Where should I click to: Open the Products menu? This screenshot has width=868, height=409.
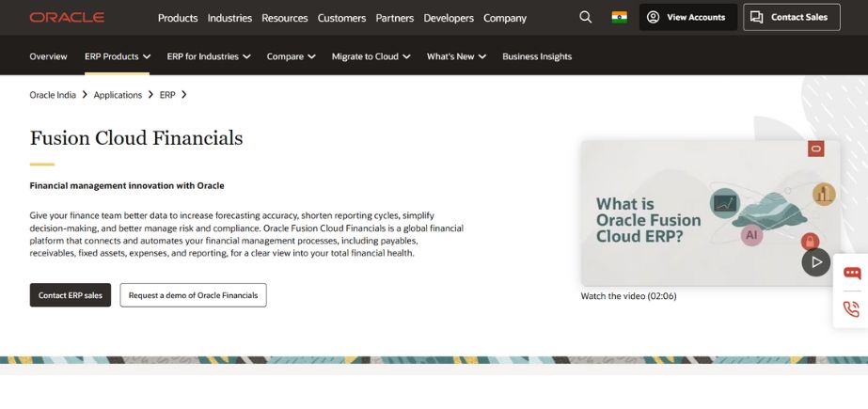[x=178, y=18]
